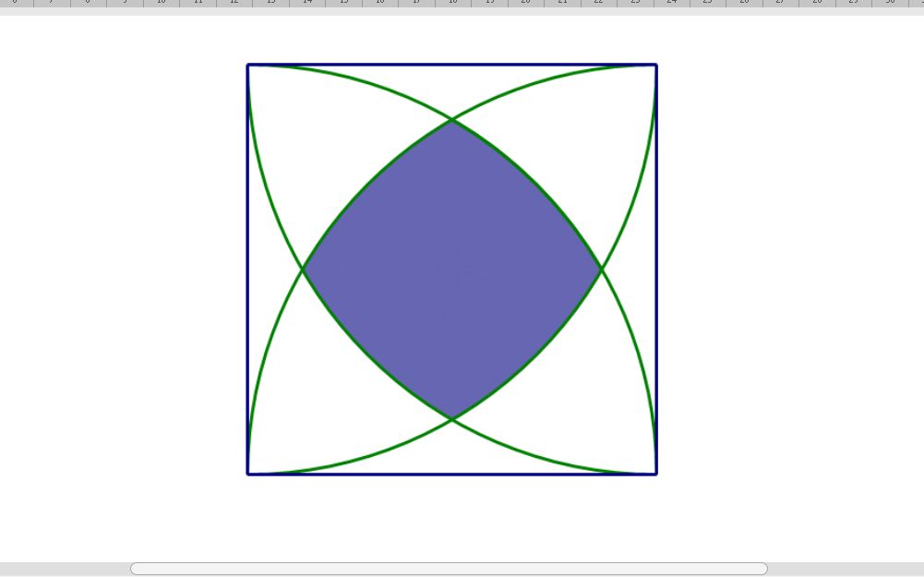The image size is (924, 577).
Task: Select the right vertex of the shaded region
Action: point(601,270)
